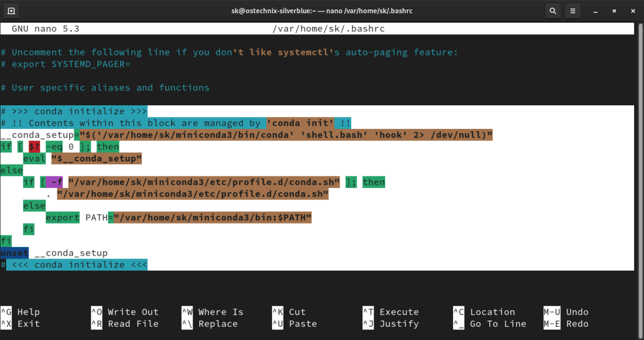Click Justify in the shortcut bar
This screenshot has width=644, height=340.
390,323
